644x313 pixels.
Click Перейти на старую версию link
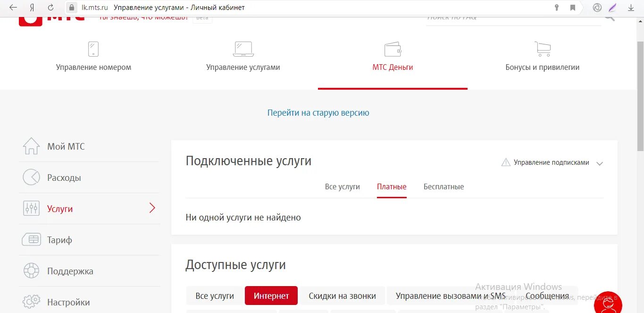tap(318, 113)
